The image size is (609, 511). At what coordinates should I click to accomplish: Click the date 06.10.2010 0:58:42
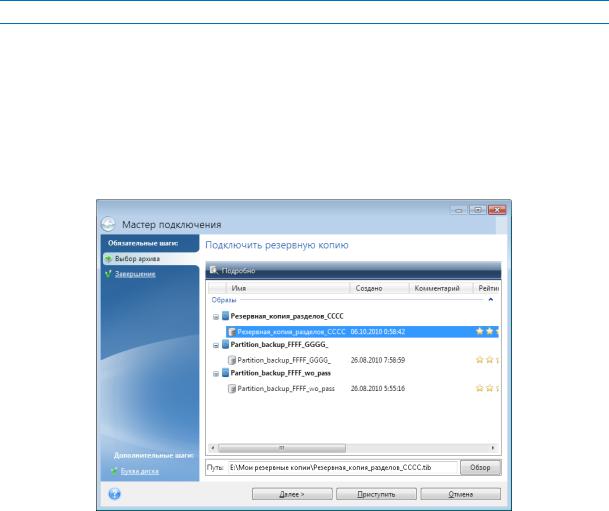pos(378,332)
